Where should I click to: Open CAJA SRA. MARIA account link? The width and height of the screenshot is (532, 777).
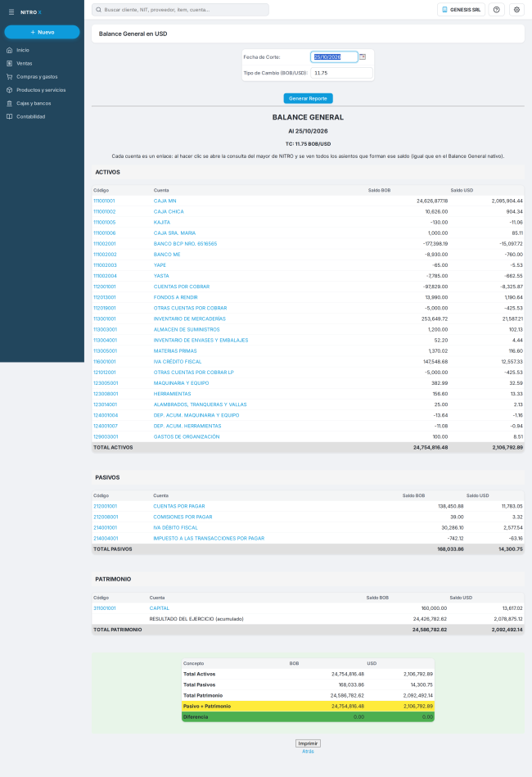pos(174,233)
